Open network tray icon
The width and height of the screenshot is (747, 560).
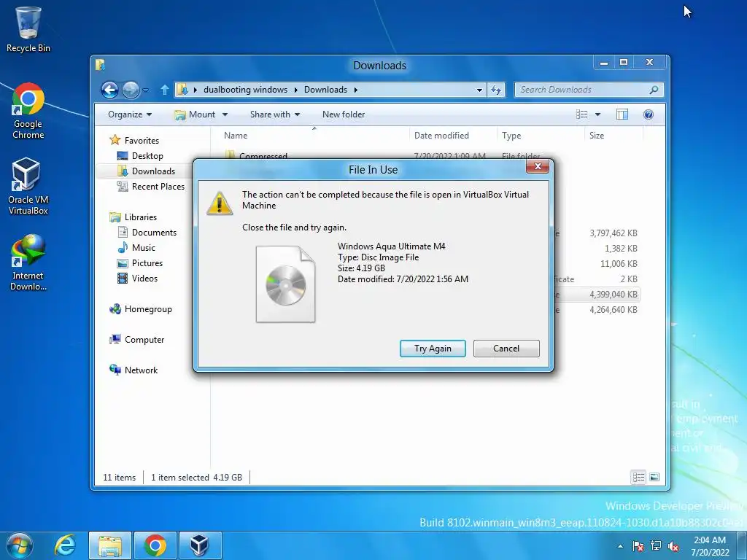[656, 546]
